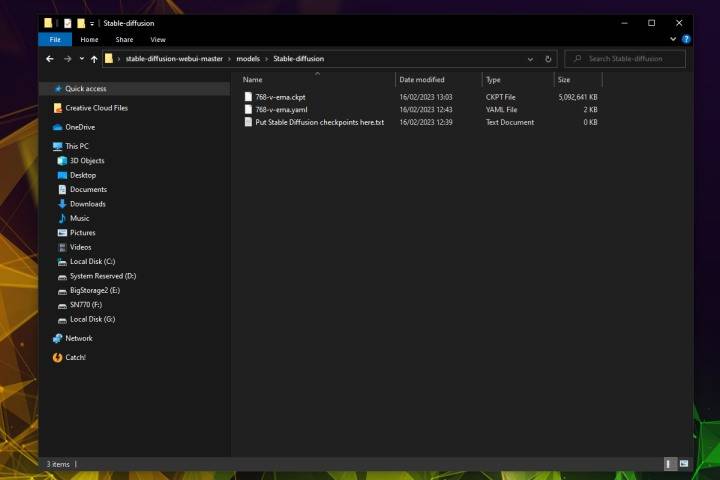Image resolution: width=720 pixels, height=480 pixels.
Task: Switch to large thumbnails view icon
Action: coord(684,464)
